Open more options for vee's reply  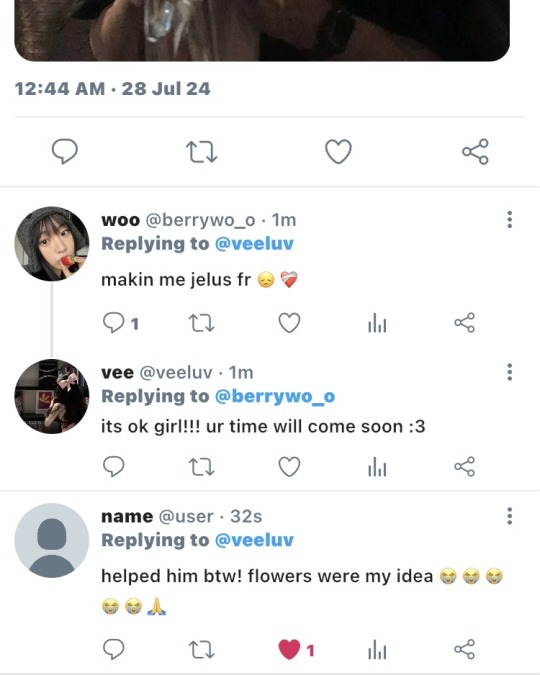click(509, 372)
